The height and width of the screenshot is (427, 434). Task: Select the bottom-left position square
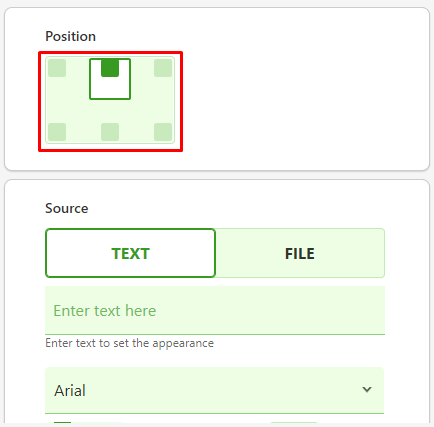pos(57,132)
